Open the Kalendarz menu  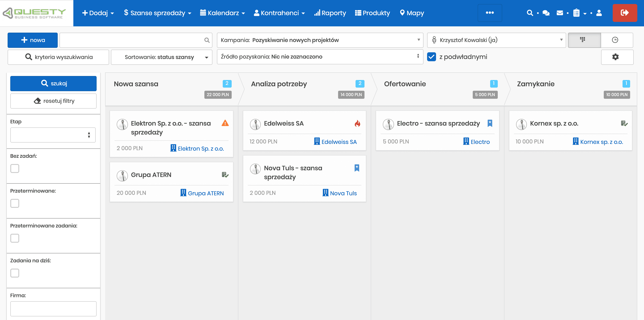coord(222,13)
